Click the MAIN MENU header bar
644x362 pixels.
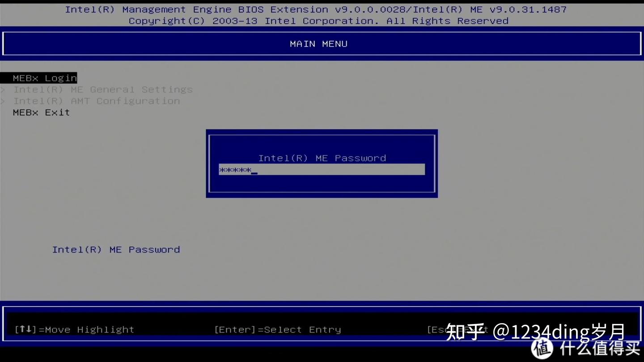coord(318,43)
